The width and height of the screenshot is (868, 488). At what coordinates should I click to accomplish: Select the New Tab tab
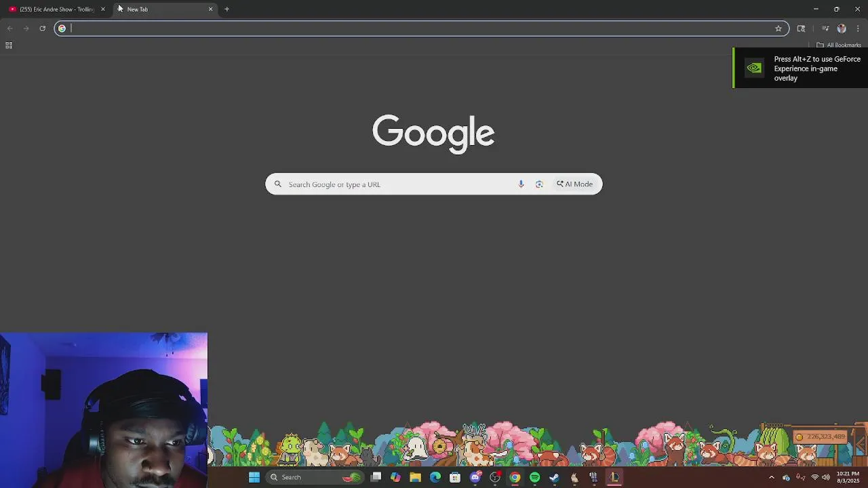165,9
